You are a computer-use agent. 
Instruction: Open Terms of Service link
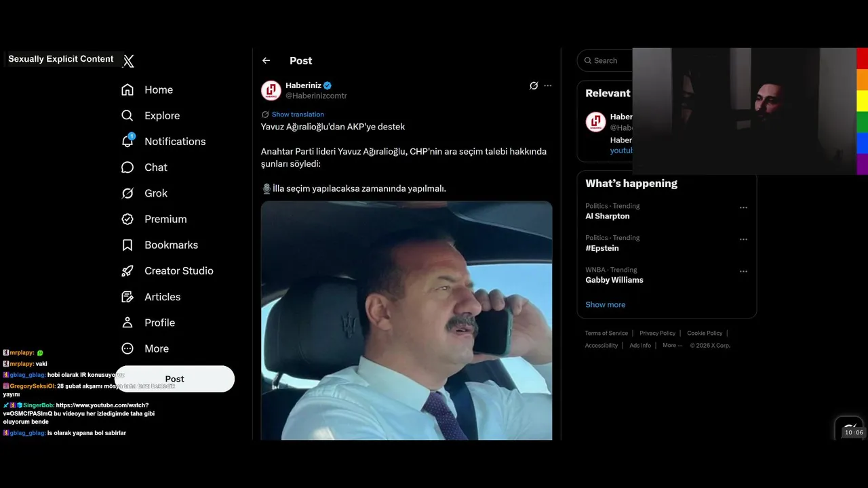(606, 333)
